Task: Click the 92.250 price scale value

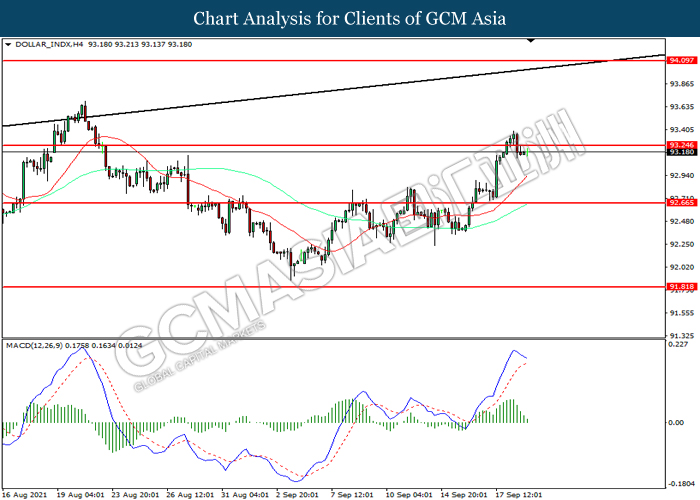Action: pyautogui.click(x=682, y=244)
